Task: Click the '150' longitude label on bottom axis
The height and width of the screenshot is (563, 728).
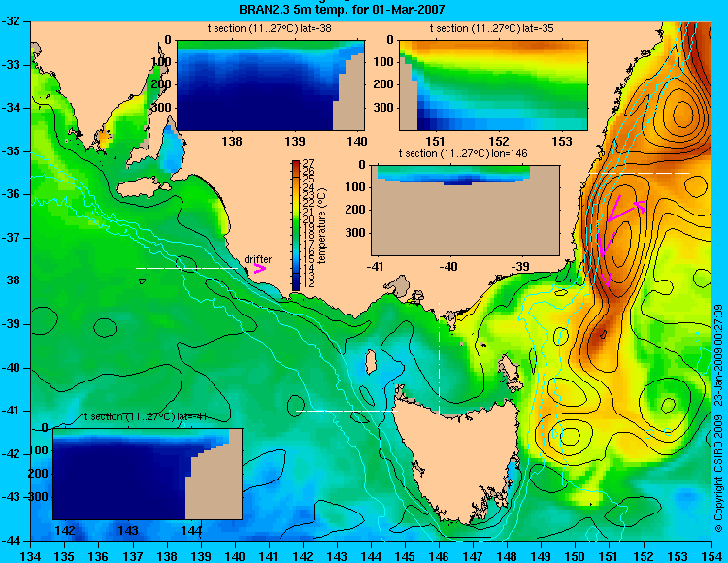Action: (x=576, y=555)
